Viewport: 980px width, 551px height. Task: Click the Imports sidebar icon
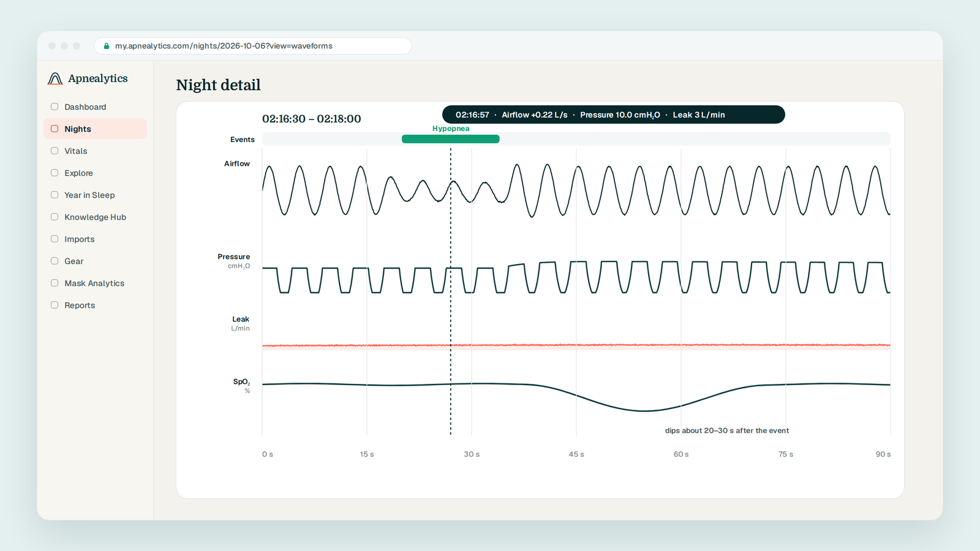(55, 239)
